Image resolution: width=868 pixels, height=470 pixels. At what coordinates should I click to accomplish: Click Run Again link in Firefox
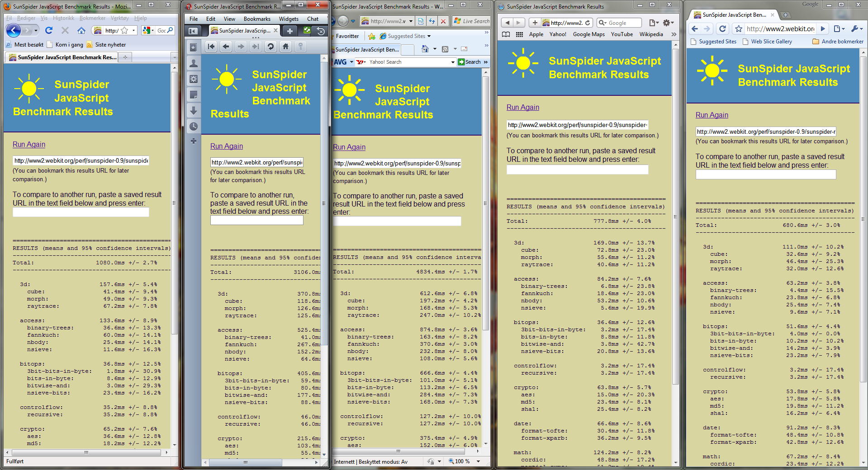point(29,145)
